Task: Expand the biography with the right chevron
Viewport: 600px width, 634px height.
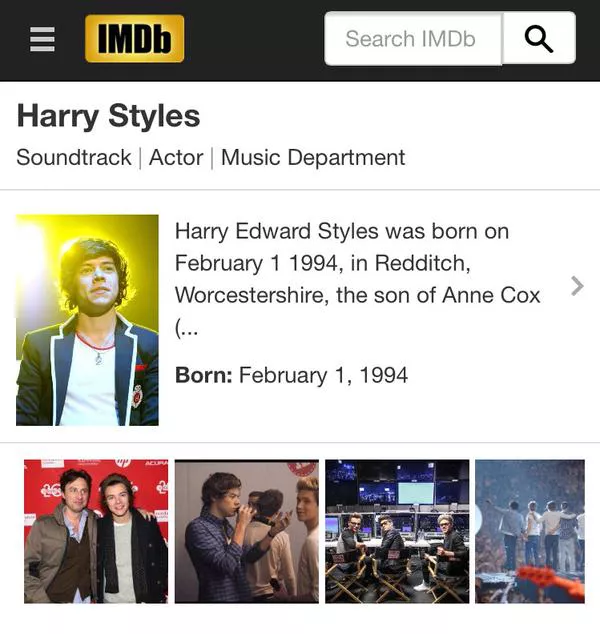Action: point(577,286)
